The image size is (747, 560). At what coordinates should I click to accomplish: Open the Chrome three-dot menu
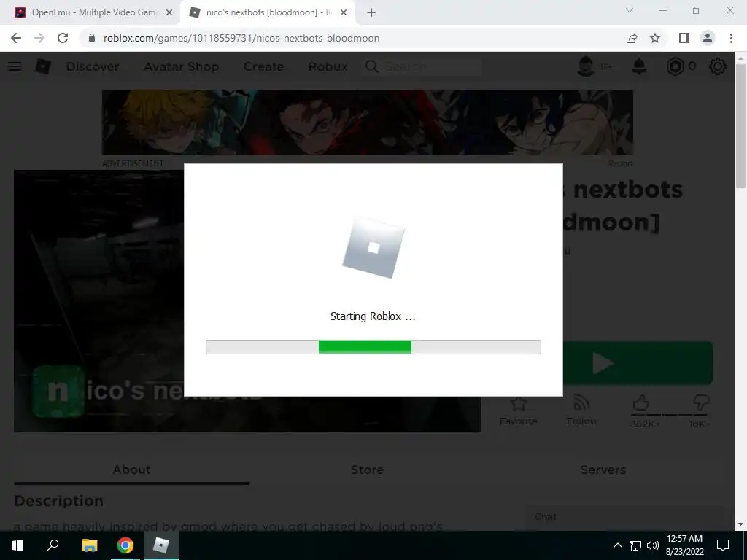tap(731, 38)
